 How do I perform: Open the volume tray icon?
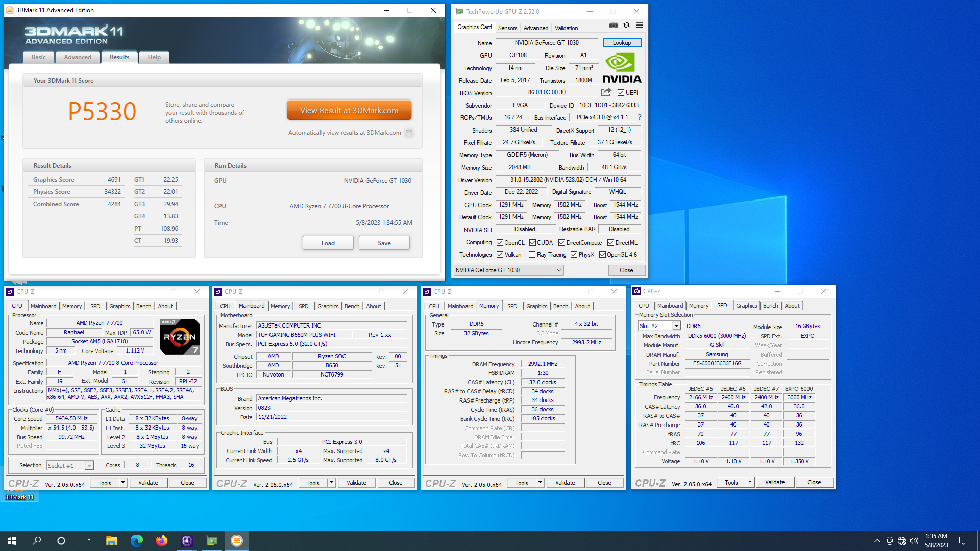(914, 541)
